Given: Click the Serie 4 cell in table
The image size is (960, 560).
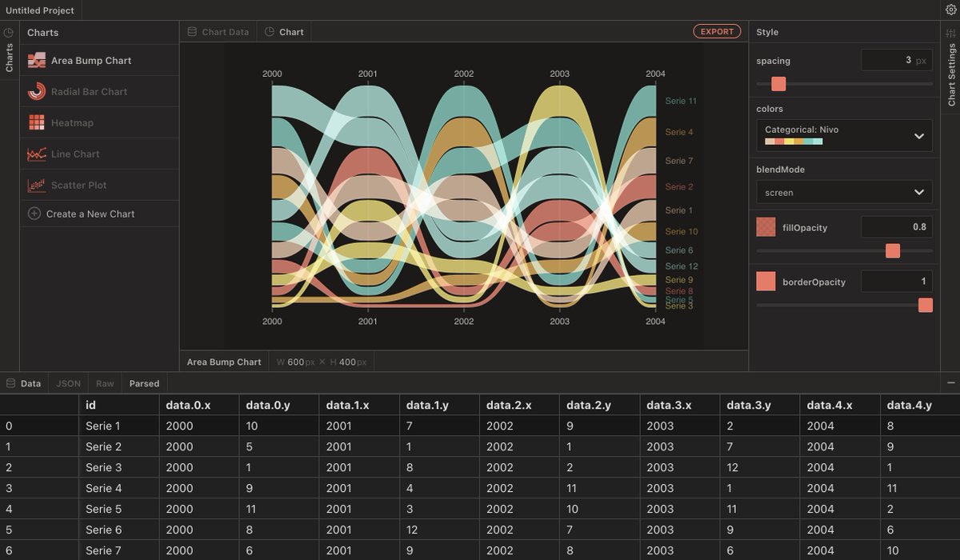Looking at the screenshot, I should (x=119, y=488).
